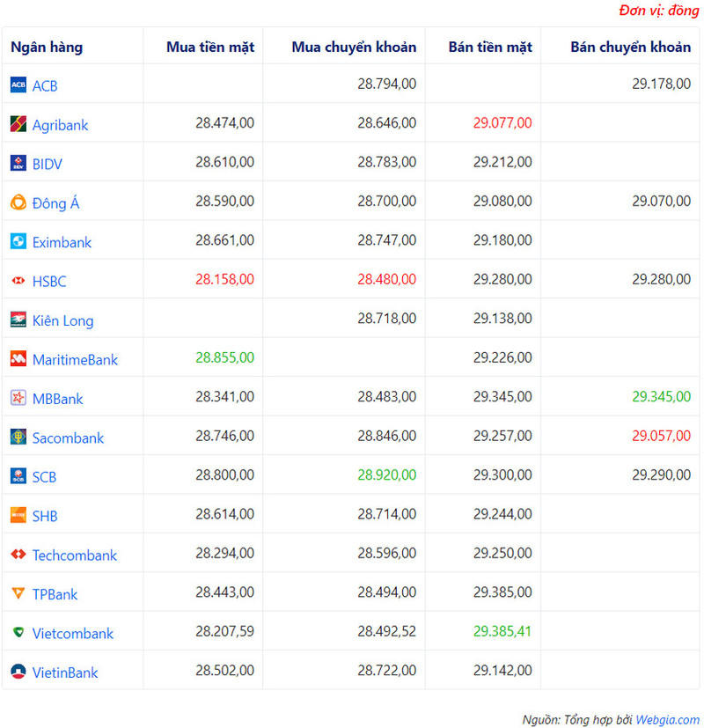Click the Đông Á bank logo icon
The height and width of the screenshot is (728, 704).
click(18, 202)
